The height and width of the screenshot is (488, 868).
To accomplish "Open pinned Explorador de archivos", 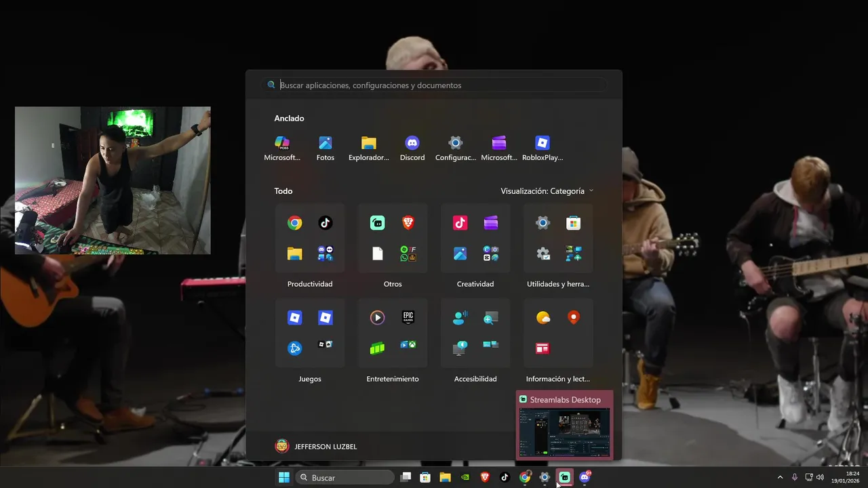I will click(369, 148).
